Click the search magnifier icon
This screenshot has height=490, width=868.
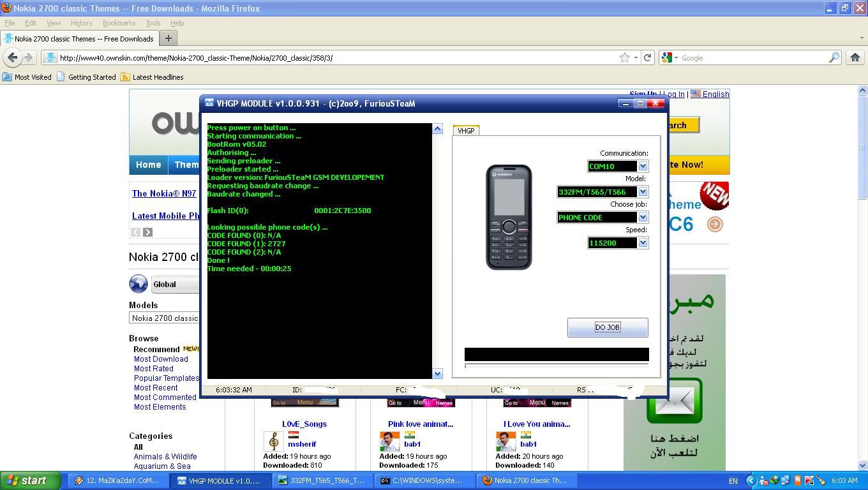click(x=834, y=57)
